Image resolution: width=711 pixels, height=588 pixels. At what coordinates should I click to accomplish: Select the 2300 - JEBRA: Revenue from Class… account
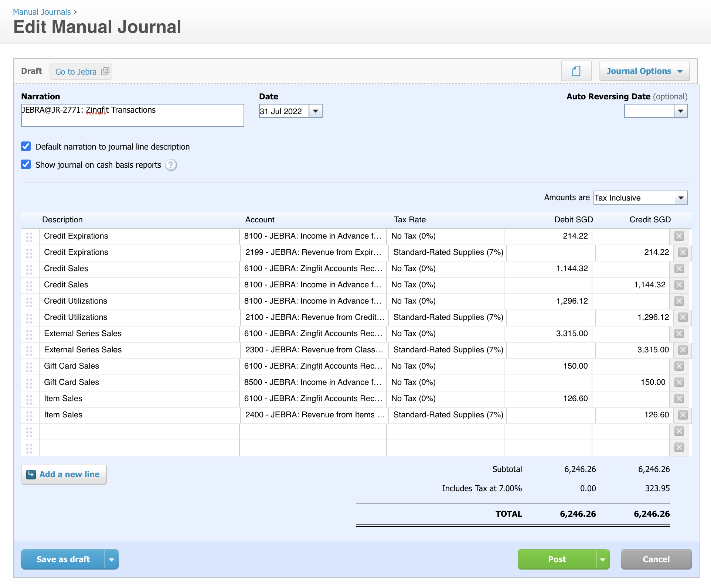314,350
